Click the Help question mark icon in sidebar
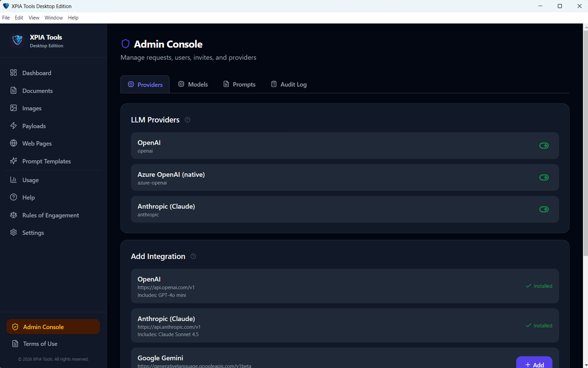 tap(13, 197)
